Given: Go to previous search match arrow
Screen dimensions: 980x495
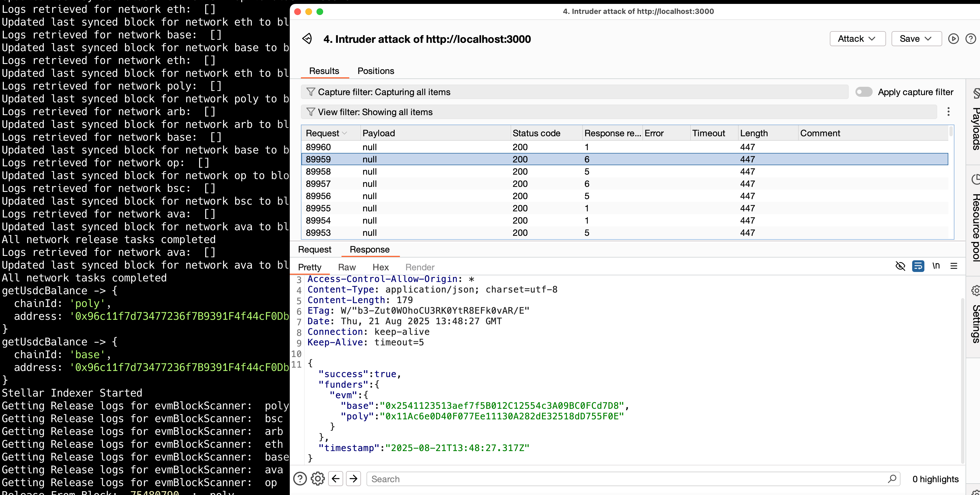Looking at the screenshot, I should [336, 479].
